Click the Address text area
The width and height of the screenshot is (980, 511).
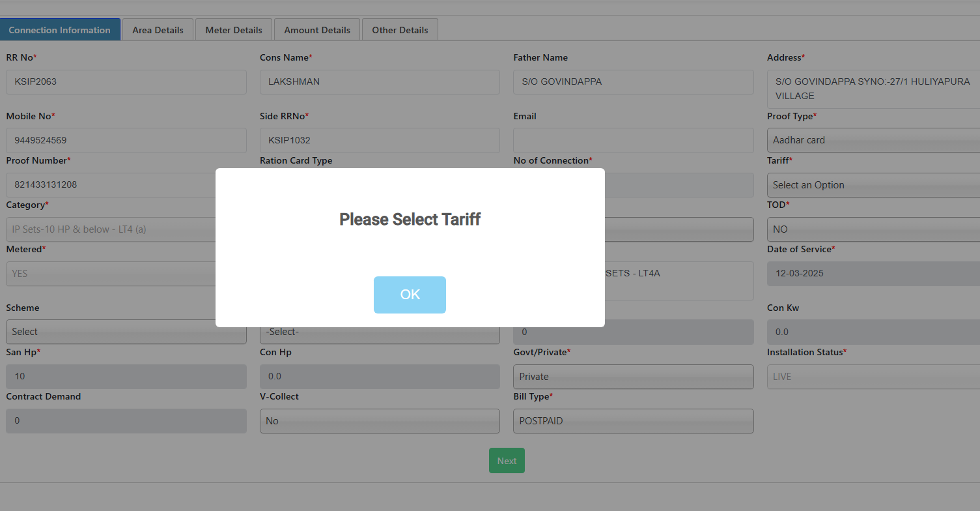pos(873,89)
